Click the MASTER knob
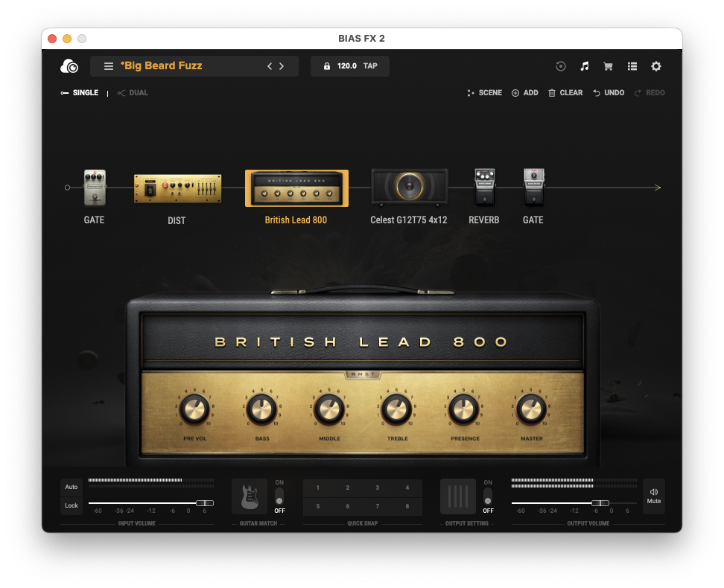 click(x=532, y=409)
